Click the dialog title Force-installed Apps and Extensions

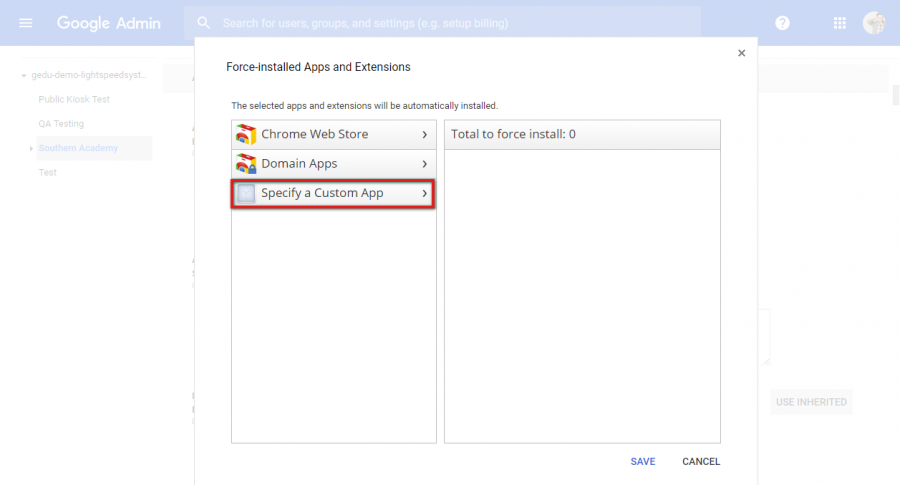[318, 67]
